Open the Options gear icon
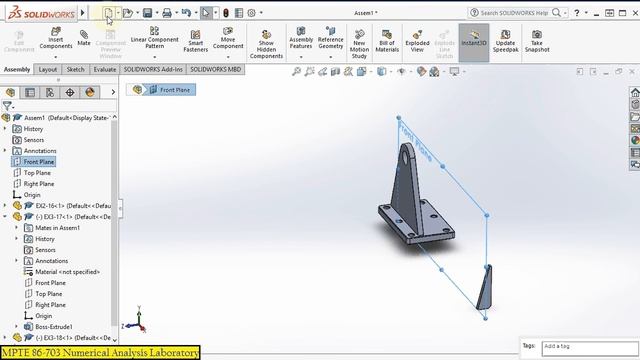This screenshot has width=640, height=360. [251, 13]
